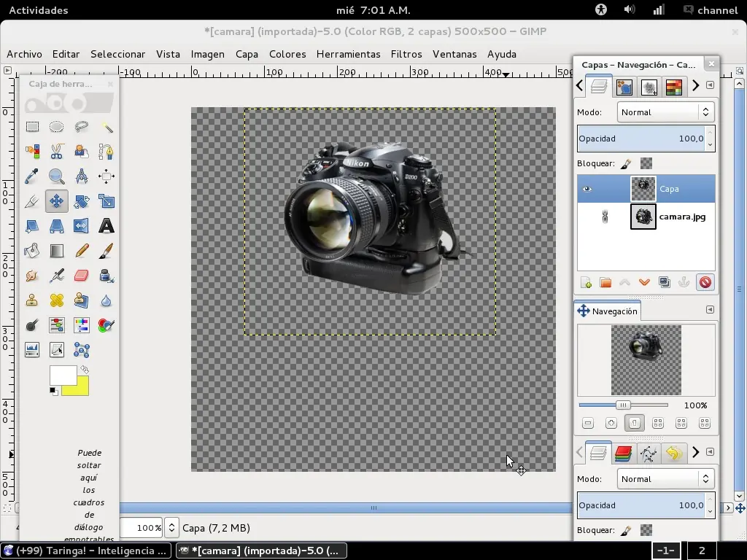Select the Cage Transform tool
Image resolution: width=747 pixels, height=560 pixels.
[x=82, y=350]
